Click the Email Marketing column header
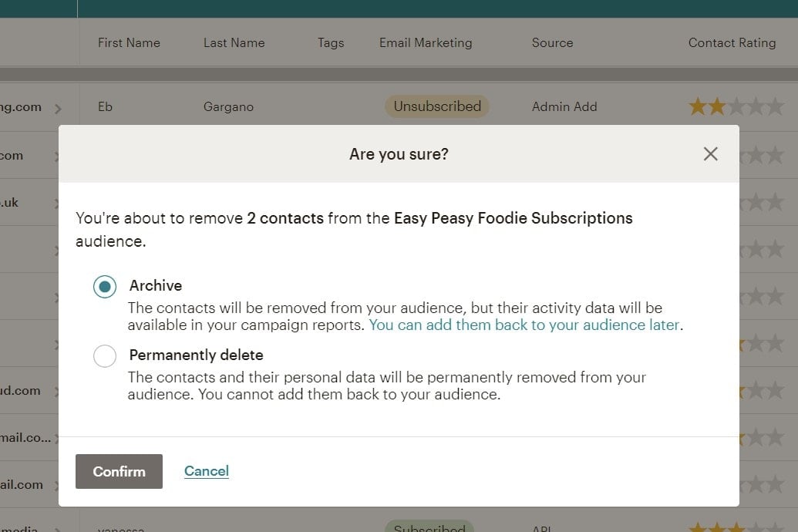 [426, 42]
